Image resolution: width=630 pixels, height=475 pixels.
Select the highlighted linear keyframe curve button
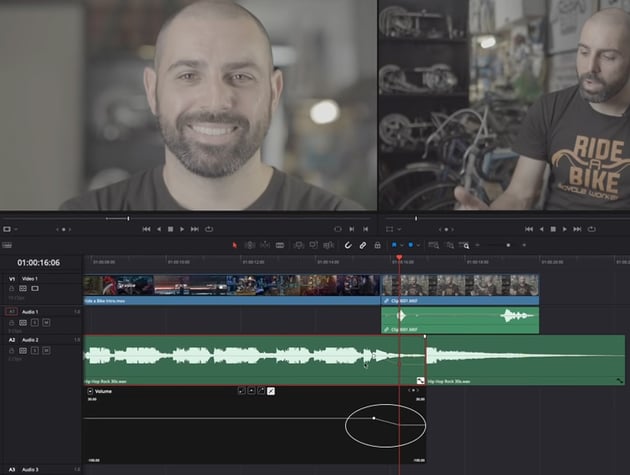(x=270, y=391)
